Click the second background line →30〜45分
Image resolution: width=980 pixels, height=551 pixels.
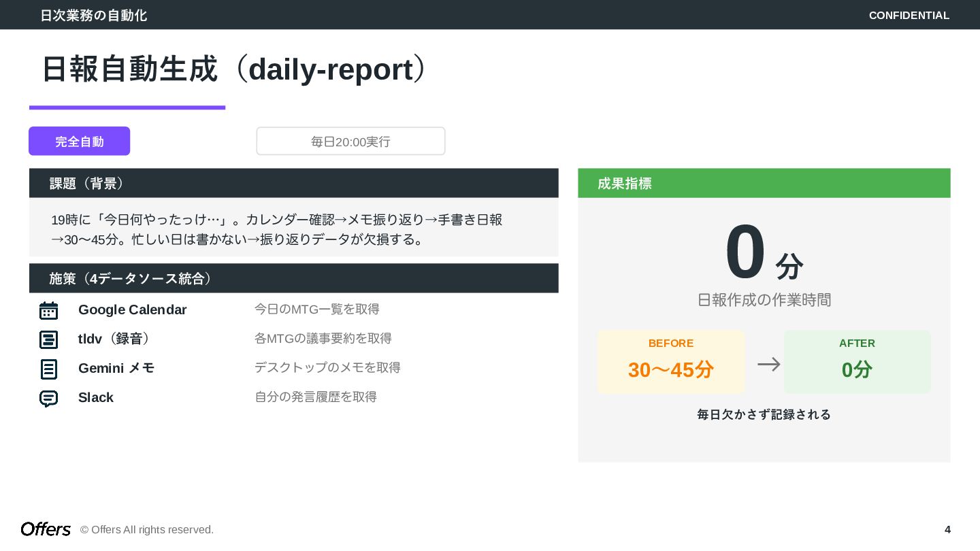pos(238,239)
